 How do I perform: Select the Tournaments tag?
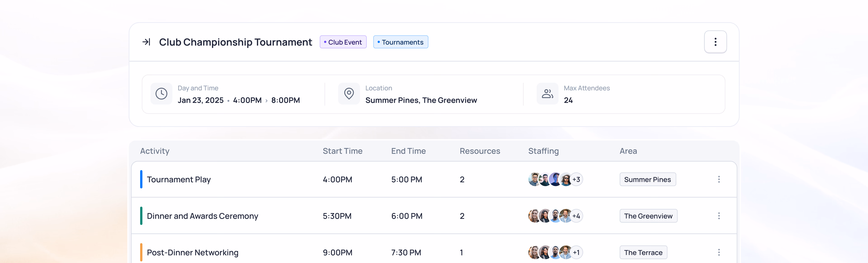[x=401, y=42]
